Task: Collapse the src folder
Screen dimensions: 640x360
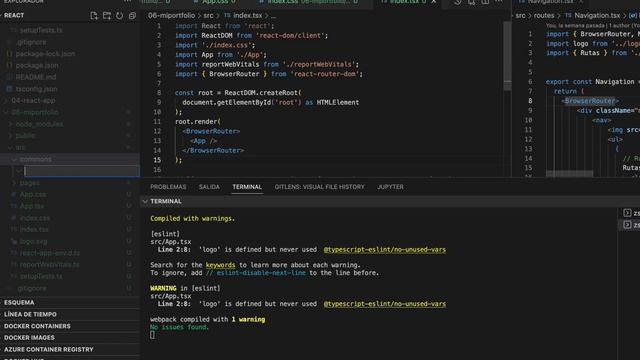Action: [11, 147]
